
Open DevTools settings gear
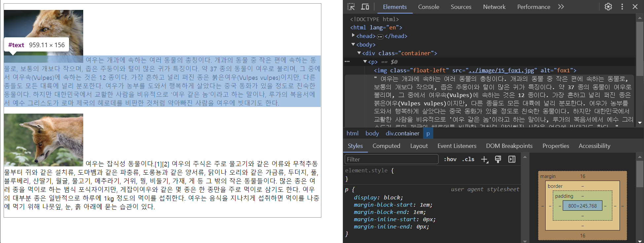[x=608, y=7]
